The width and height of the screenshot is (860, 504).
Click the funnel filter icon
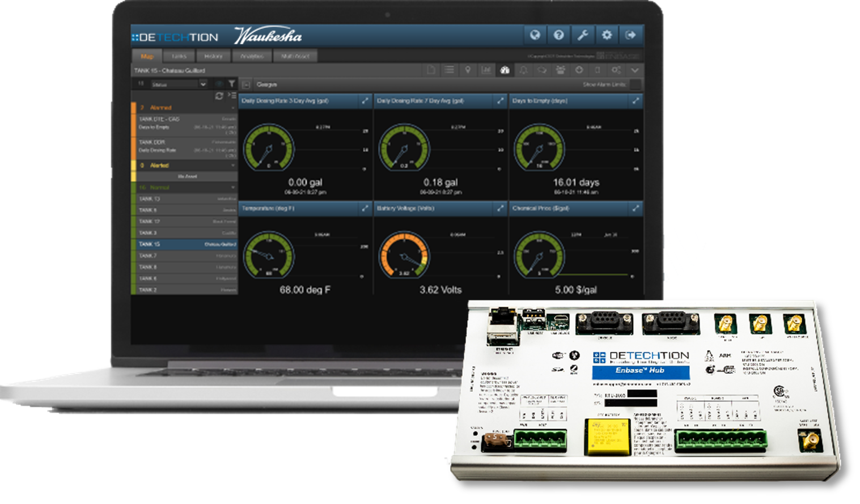[x=232, y=84]
